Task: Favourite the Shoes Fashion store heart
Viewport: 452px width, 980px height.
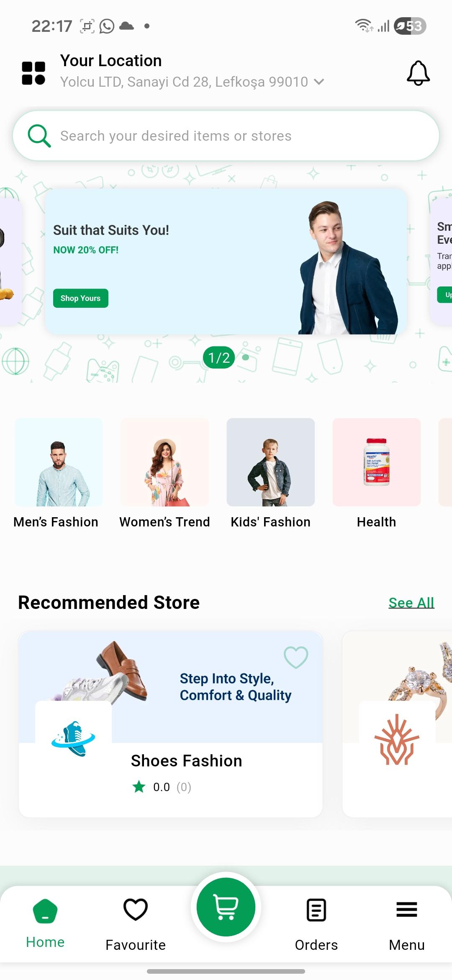Action: click(296, 657)
